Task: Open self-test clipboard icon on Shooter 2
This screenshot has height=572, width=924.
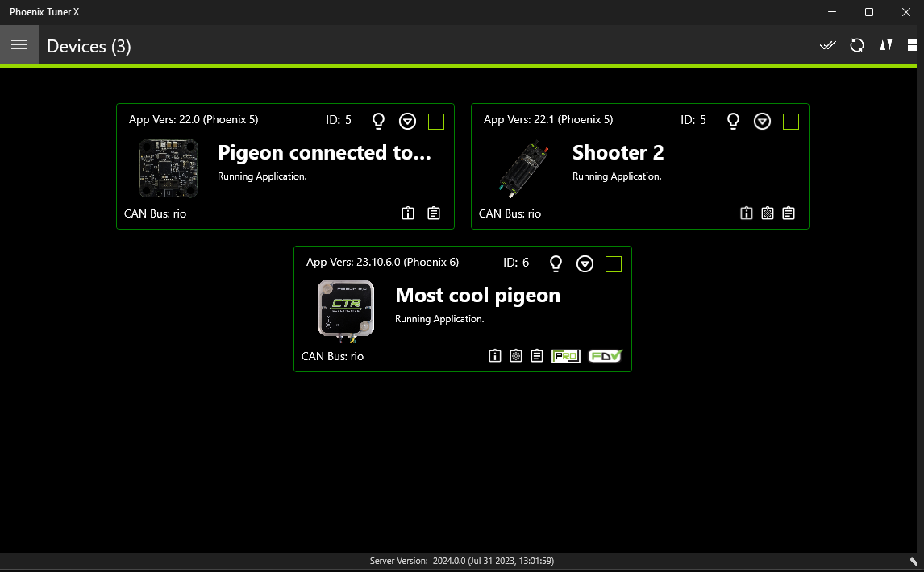Action: (x=789, y=213)
